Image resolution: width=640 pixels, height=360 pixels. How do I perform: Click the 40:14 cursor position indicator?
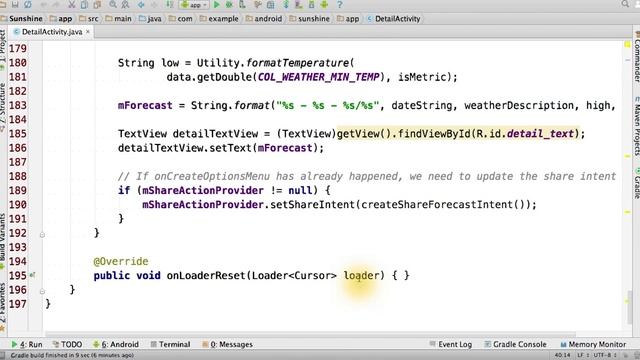click(x=562, y=355)
